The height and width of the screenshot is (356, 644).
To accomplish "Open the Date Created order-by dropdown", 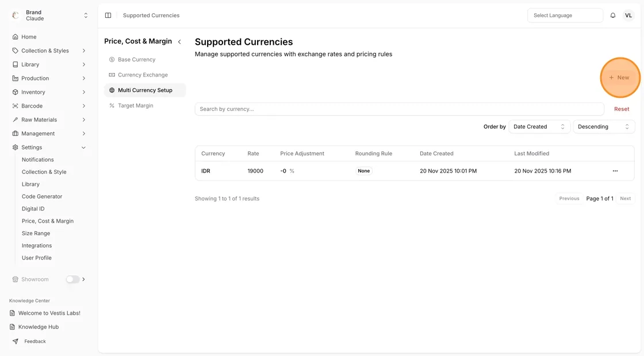I will 539,127.
